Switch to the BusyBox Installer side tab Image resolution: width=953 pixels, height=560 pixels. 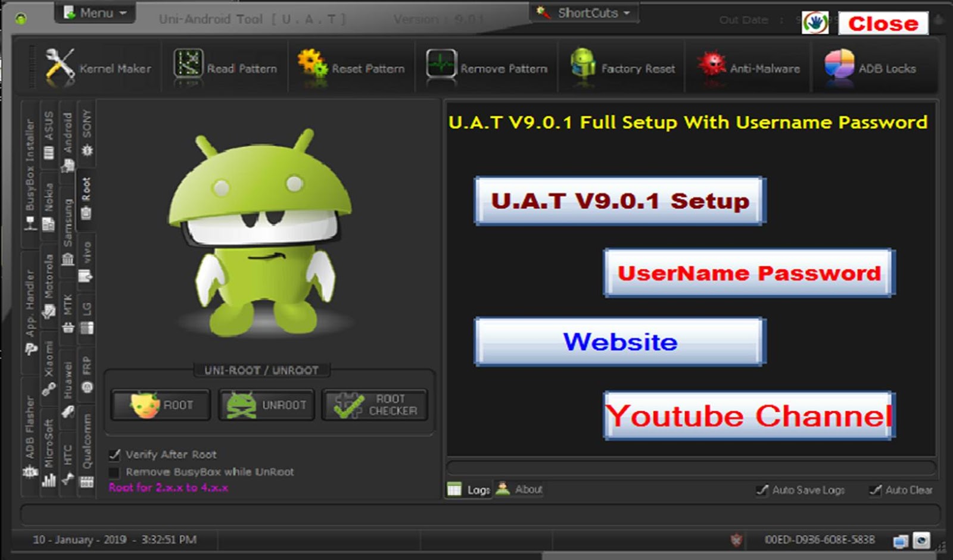[30, 174]
